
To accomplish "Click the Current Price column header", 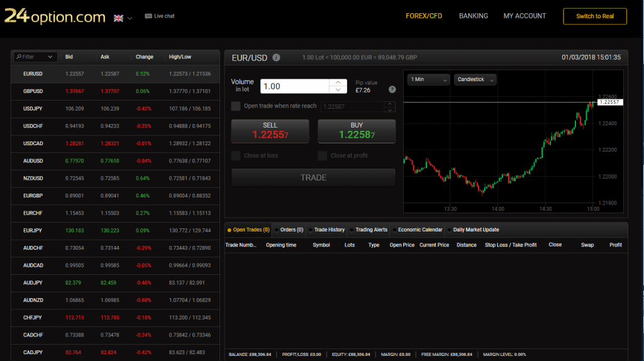I will 434,245.
